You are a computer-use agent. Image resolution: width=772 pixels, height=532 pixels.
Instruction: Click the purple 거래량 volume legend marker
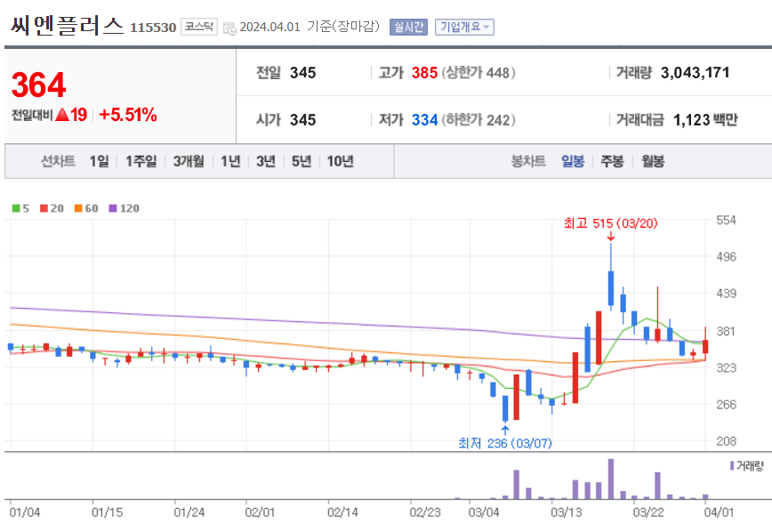tap(732, 465)
